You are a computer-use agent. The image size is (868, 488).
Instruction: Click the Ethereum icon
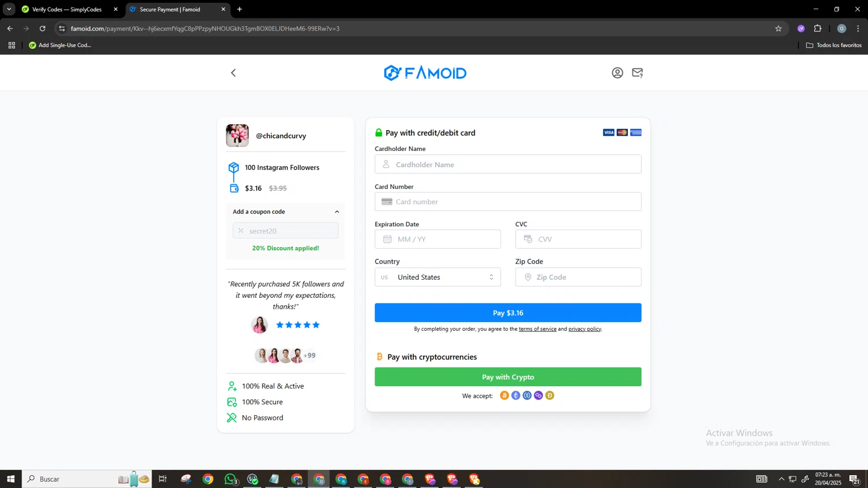point(516,395)
